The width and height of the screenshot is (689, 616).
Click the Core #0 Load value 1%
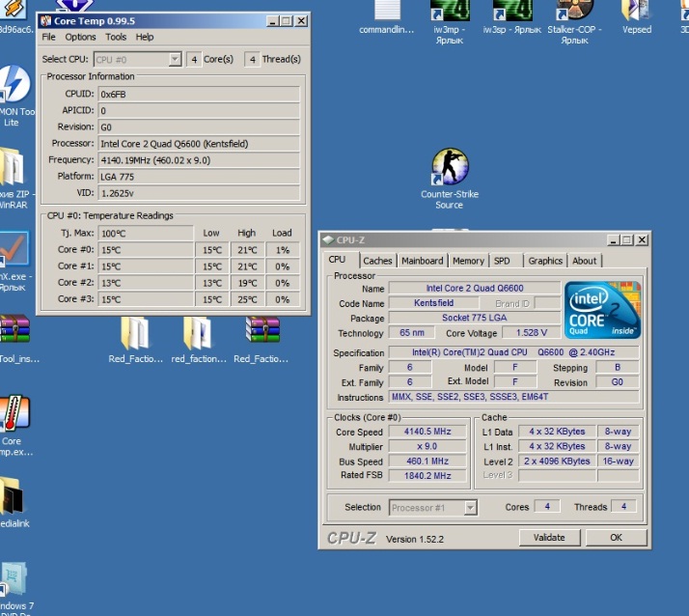(283, 250)
